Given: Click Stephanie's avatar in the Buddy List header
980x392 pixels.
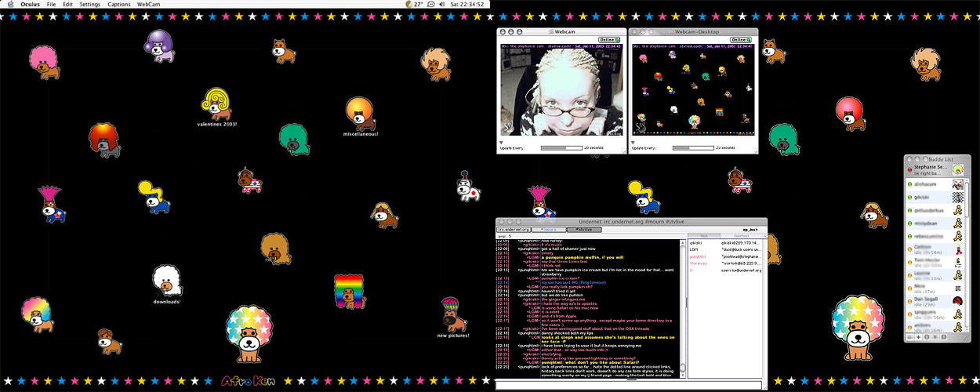Looking at the screenshot, I should [x=956, y=170].
